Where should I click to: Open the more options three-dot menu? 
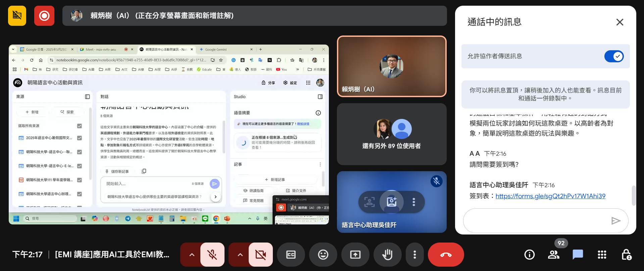[414, 255]
